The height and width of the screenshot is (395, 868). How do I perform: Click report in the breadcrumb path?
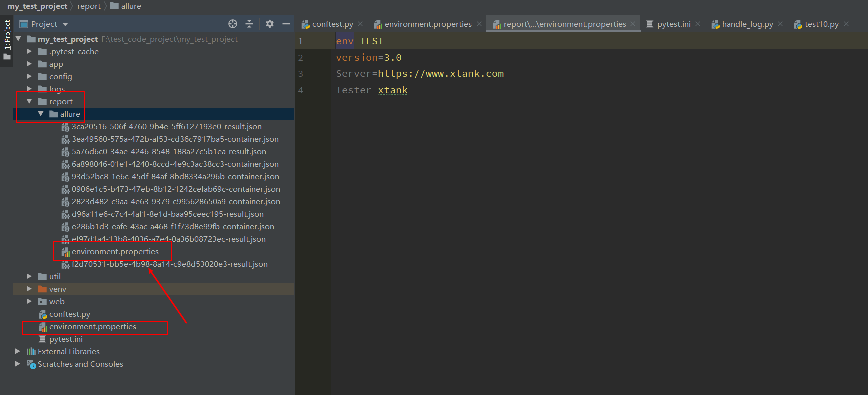(89, 6)
